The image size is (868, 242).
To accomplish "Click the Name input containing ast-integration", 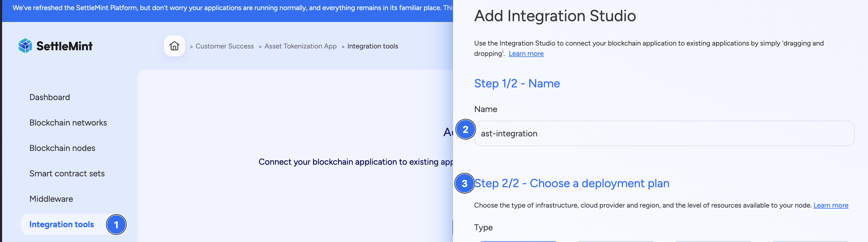I will tap(640, 133).
